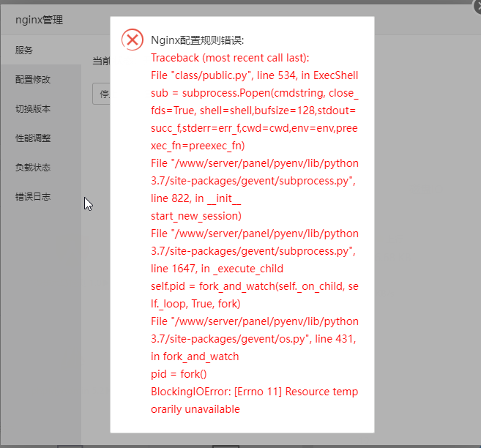Open the 错误日志 tab
Screen dimensions: 481x448
pyautogui.click(x=41, y=197)
